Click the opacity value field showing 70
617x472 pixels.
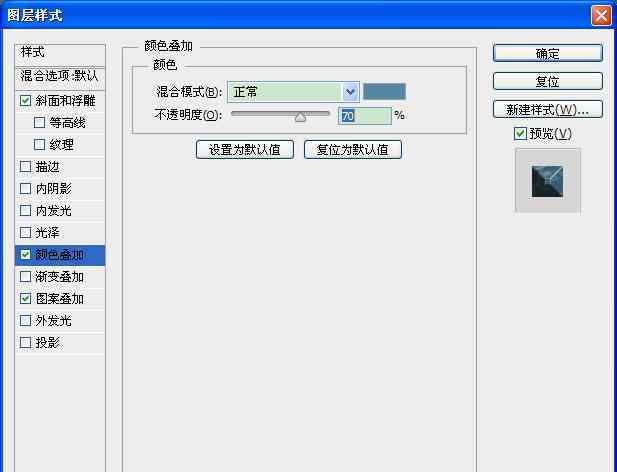[364, 116]
